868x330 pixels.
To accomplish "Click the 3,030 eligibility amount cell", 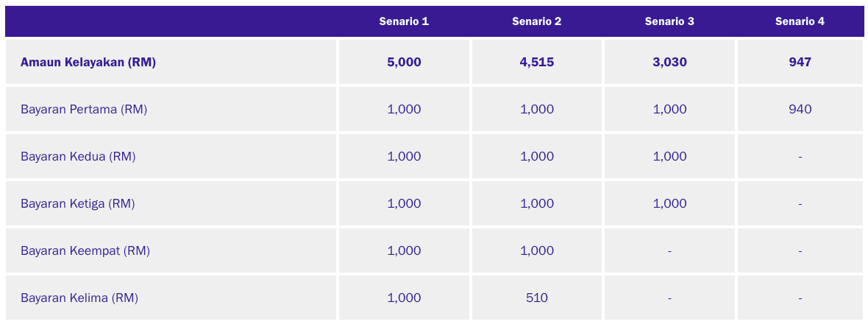I will (x=669, y=63).
